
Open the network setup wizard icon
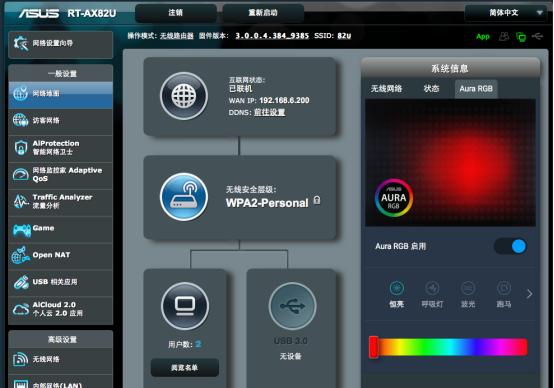[20, 44]
